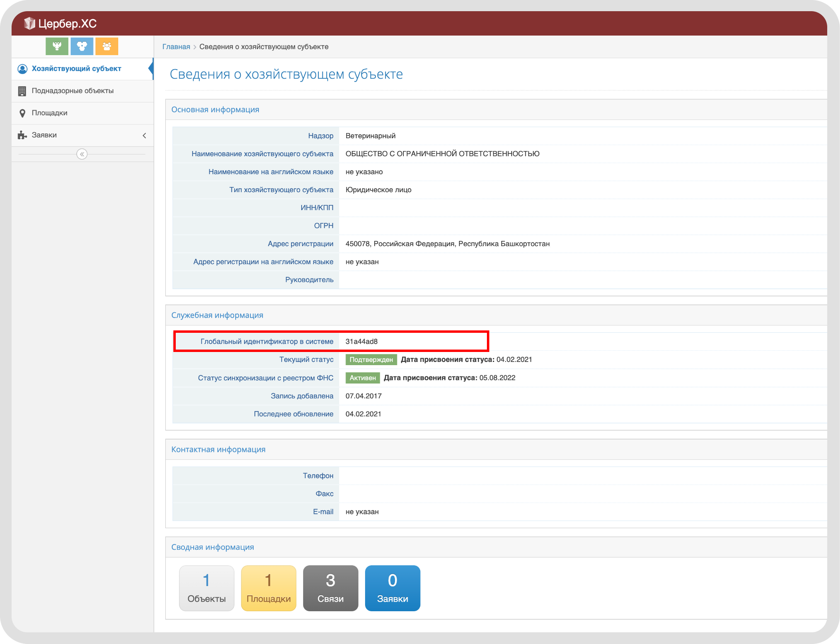Click the Текущий статус label
Screen dimensions: 840x644
[306, 360]
